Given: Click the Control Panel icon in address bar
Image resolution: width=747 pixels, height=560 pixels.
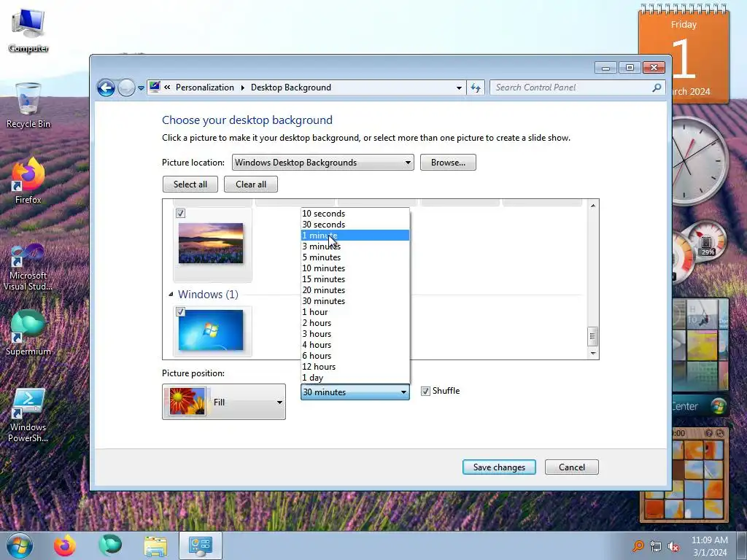Looking at the screenshot, I should coord(155,87).
